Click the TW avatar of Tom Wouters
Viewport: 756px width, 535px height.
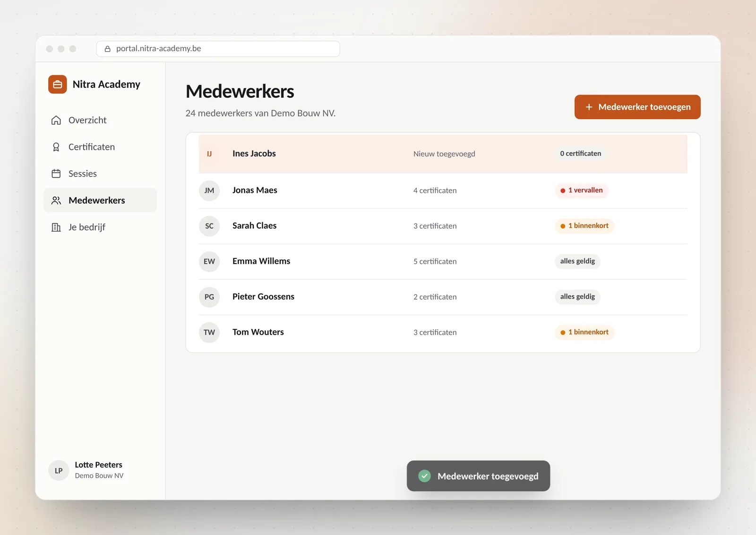209,332
